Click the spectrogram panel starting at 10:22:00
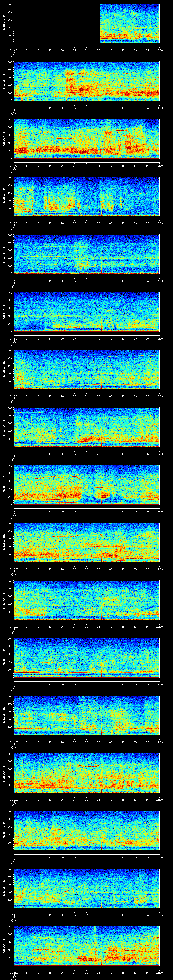The width and height of the screenshot is (173, 980). coord(87,773)
